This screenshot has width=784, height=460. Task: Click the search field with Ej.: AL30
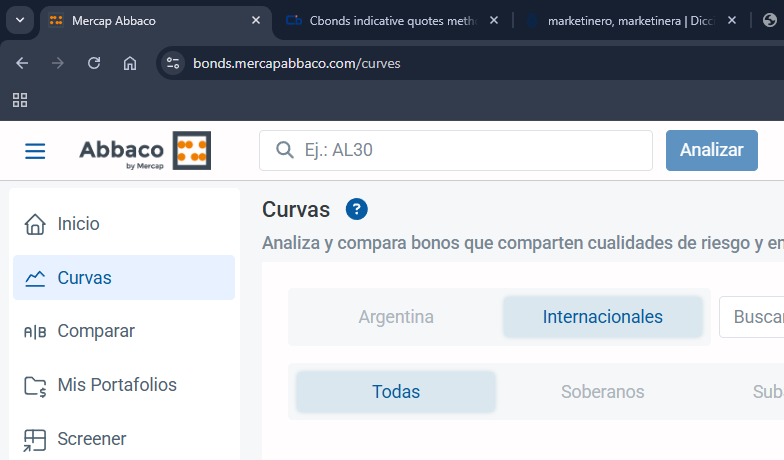(456, 150)
